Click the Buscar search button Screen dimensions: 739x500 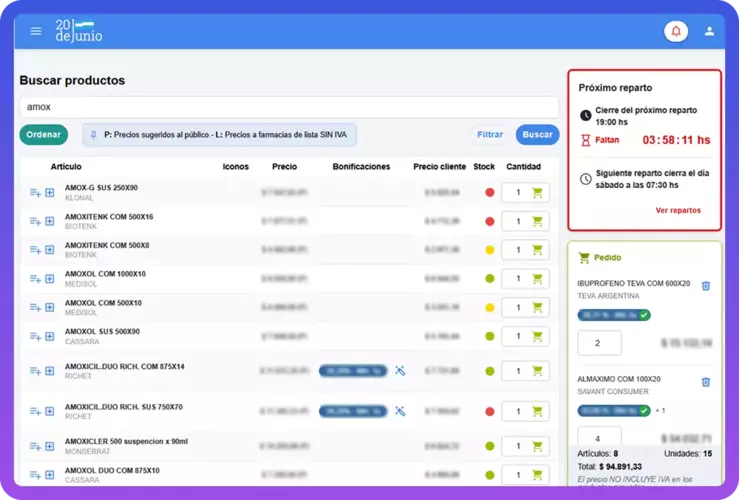[537, 135]
